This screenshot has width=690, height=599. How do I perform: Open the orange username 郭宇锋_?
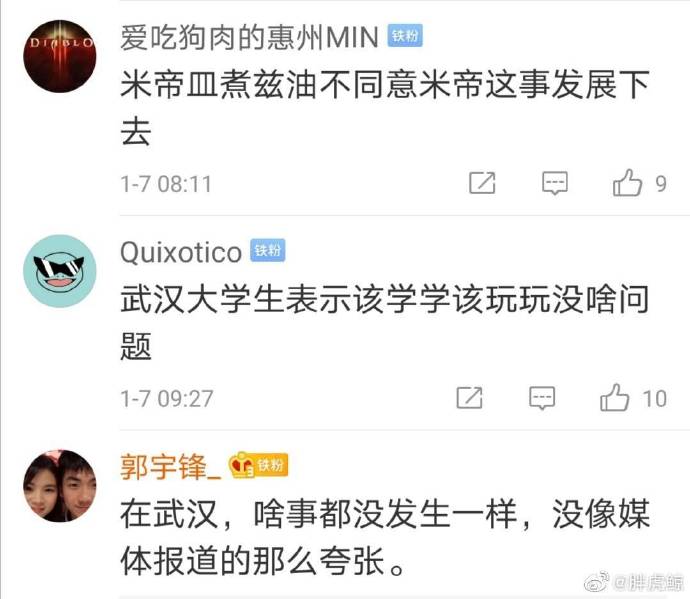tap(170, 467)
